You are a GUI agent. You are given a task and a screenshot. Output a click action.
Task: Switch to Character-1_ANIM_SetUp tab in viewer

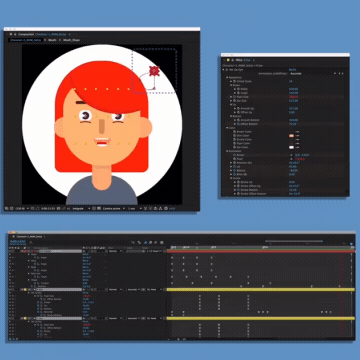coord(25,40)
